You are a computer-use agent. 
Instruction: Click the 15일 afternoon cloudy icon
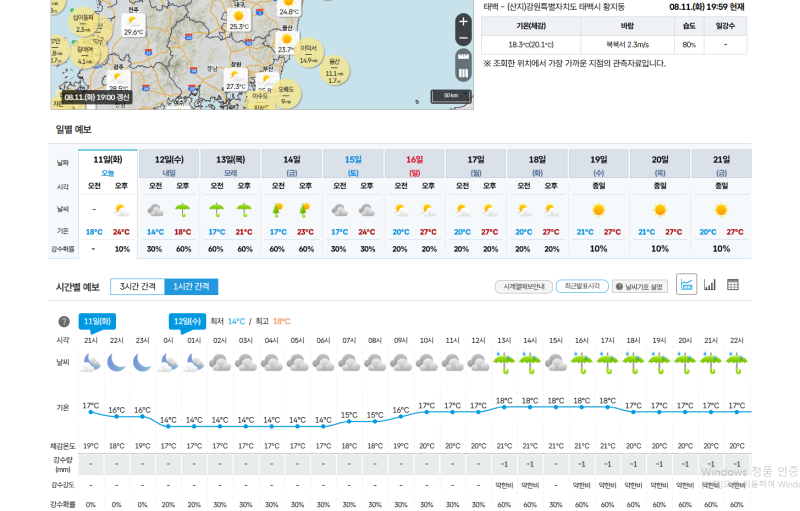click(367, 210)
